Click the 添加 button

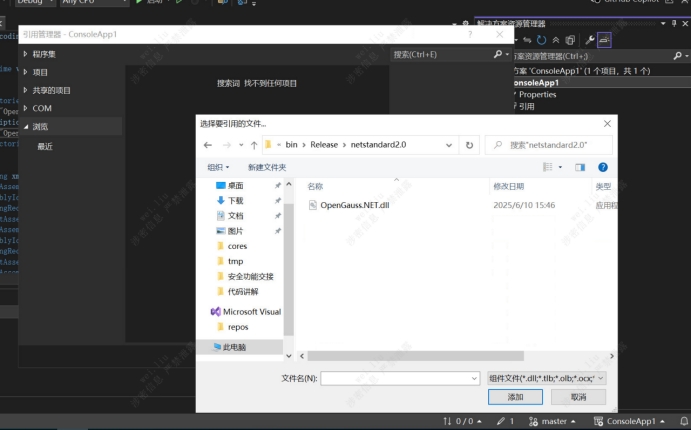click(x=515, y=397)
